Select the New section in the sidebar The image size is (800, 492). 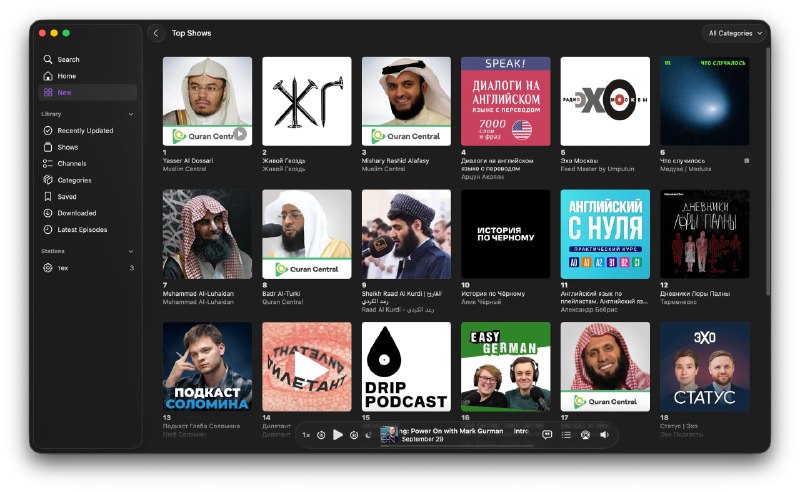[x=88, y=92]
